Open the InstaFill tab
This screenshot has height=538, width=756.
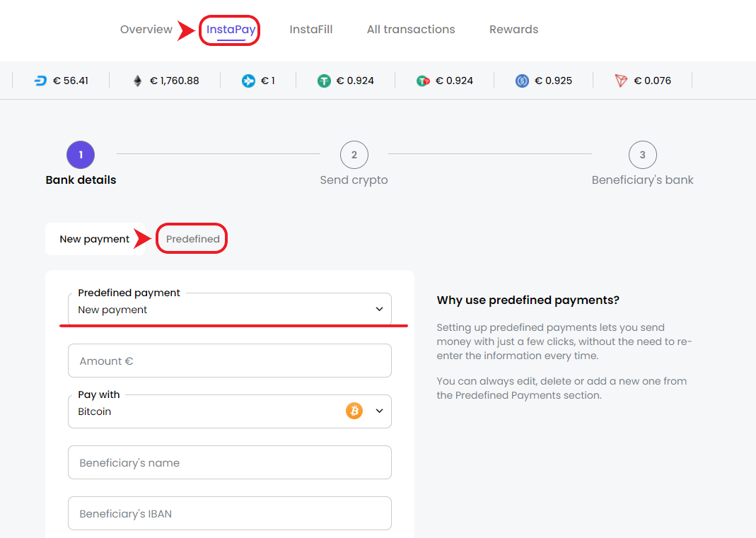coord(311,30)
